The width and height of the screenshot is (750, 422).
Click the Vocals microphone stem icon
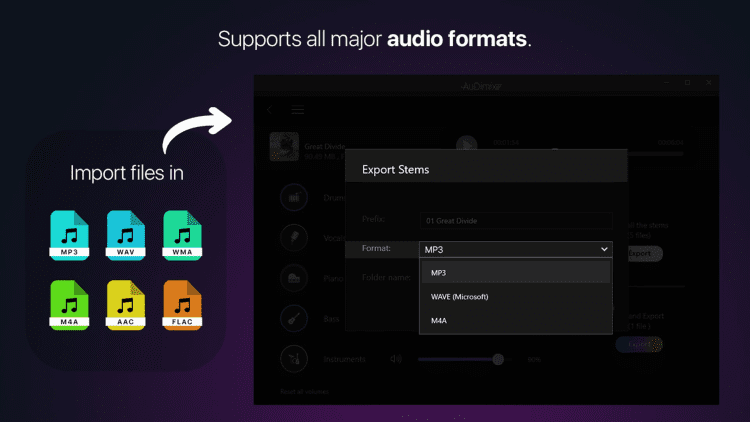(x=294, y=237)
